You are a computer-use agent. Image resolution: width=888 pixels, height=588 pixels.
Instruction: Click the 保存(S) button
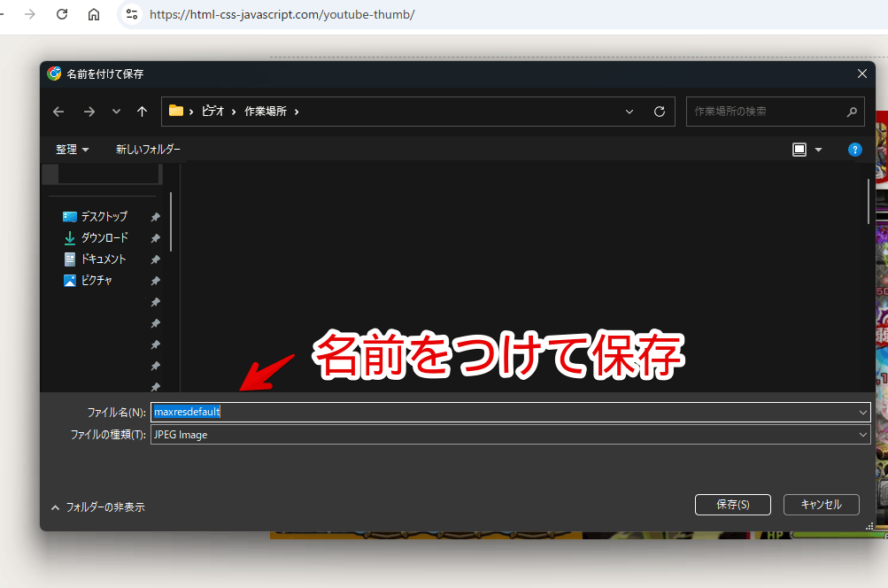coord(732,505)
